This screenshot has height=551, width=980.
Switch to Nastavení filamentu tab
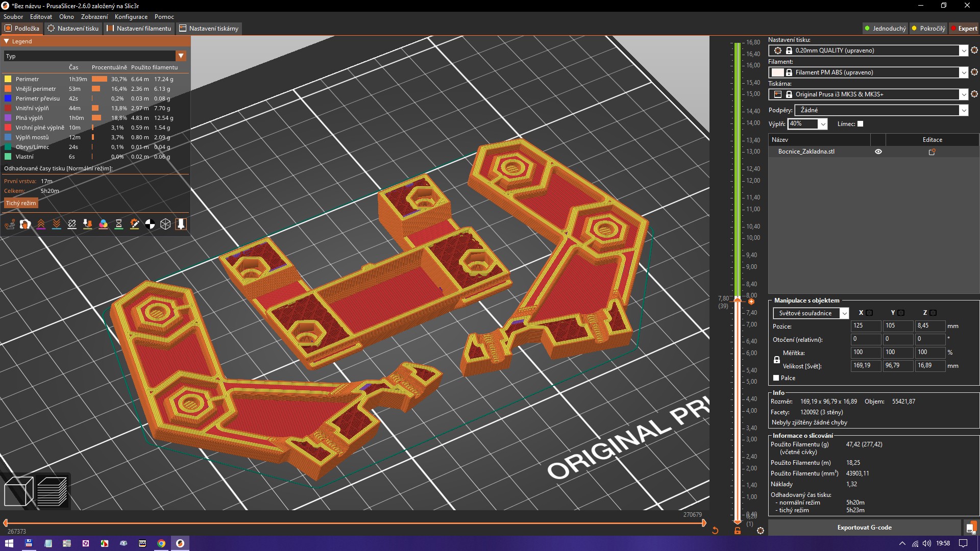(x=139, y=29)
